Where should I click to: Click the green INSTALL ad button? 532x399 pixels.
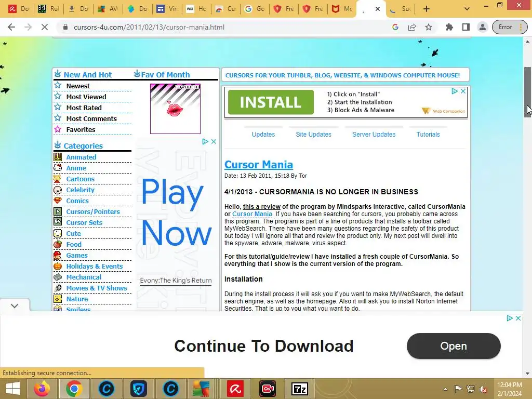click(x=271, y=102)
